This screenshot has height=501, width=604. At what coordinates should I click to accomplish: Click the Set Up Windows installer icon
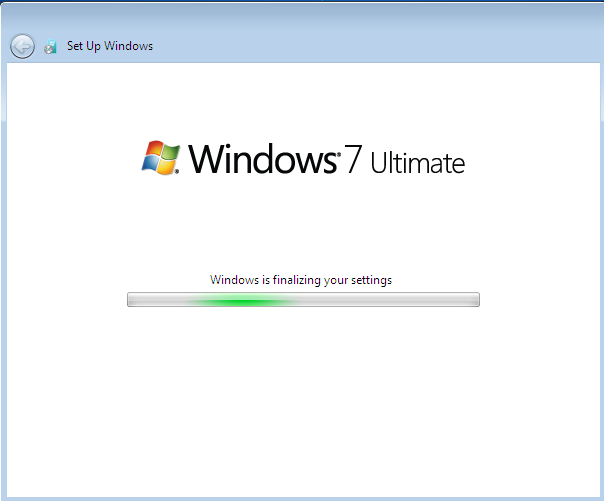[50, 47]
